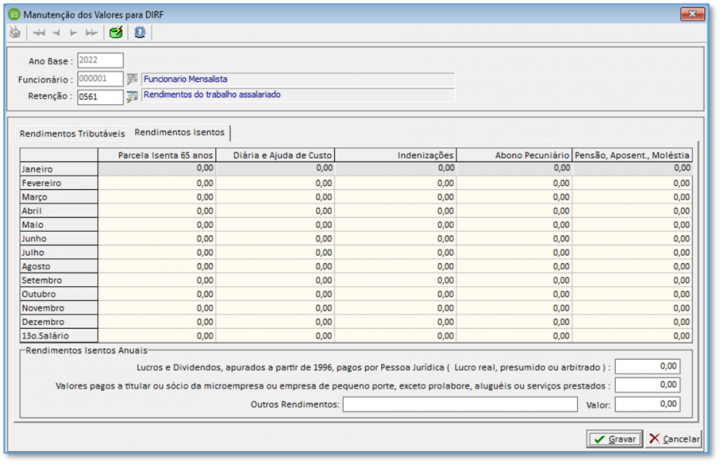The height and width of the screenshot is (464, 720).
Task: Switch to the Rendimentos Tributáveis tab
Action: (73, 133)
